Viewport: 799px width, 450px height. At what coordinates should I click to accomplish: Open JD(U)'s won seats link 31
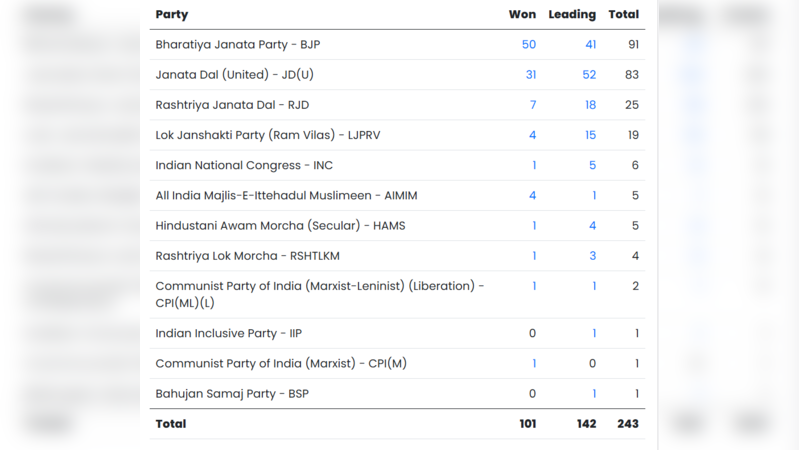tap(530, 75)
